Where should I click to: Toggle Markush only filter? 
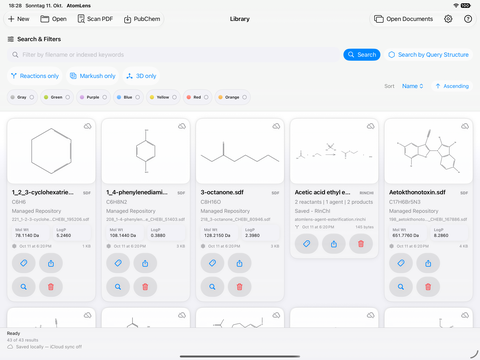pos(93,76)
